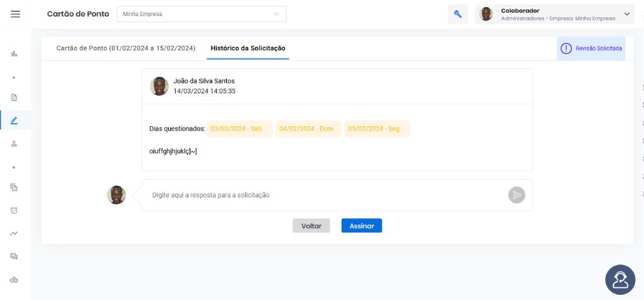Click the Colaborador avatar in header
This screenshot has width=644, height=300.
(486, 14)
